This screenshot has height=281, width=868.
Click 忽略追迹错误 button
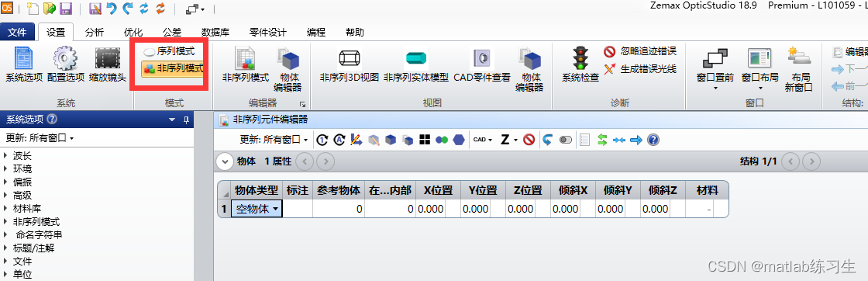tap(640, 51)
